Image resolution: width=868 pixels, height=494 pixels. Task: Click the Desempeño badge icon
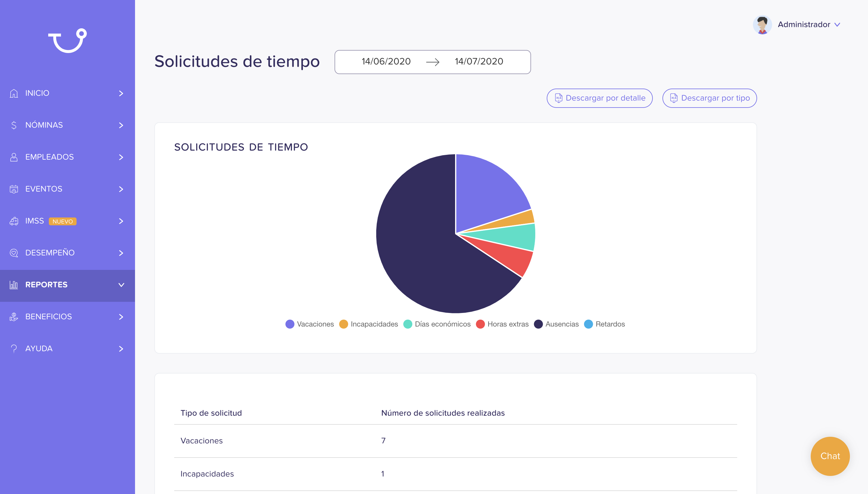[x=14, y=253]
